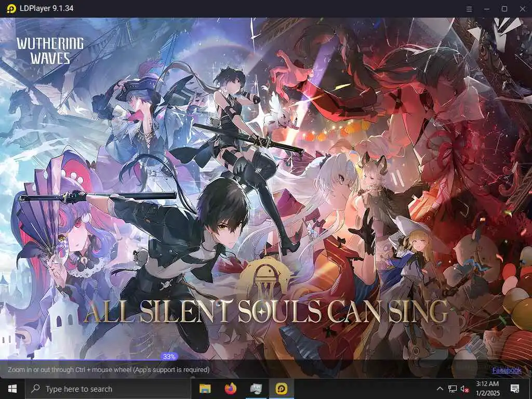Open the clock showing 3:12 AM
The height and width of the screenshot is (399, 532).
pyautogui.click(x=487, y=389)
